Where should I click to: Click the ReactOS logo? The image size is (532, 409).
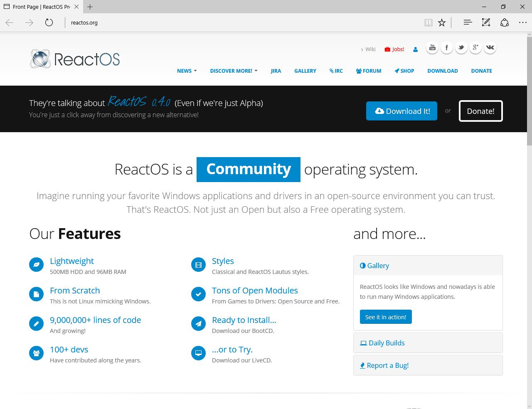[x=75, y=59]
